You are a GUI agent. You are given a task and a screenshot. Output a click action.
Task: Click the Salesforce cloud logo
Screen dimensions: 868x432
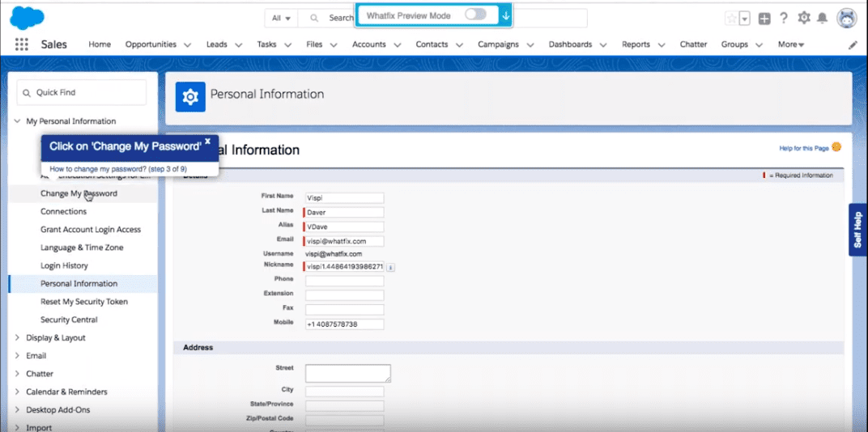27,18
